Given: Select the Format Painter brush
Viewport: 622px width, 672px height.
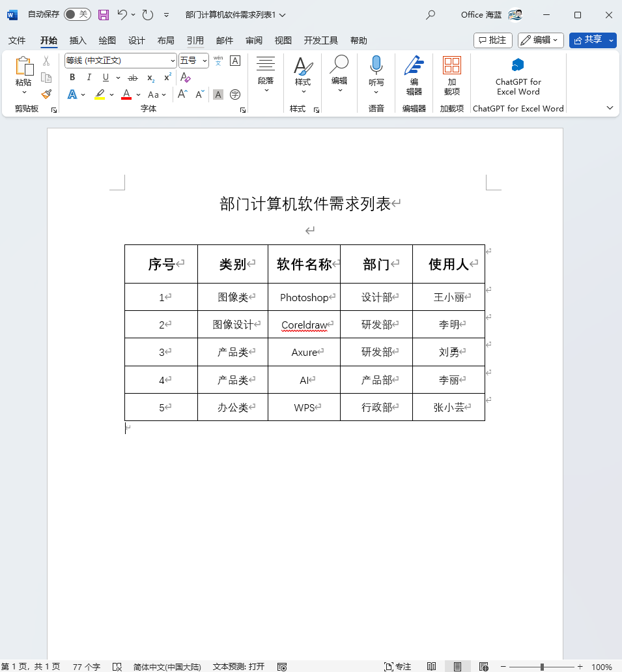Looking at the screenshot, I should 46,94.
